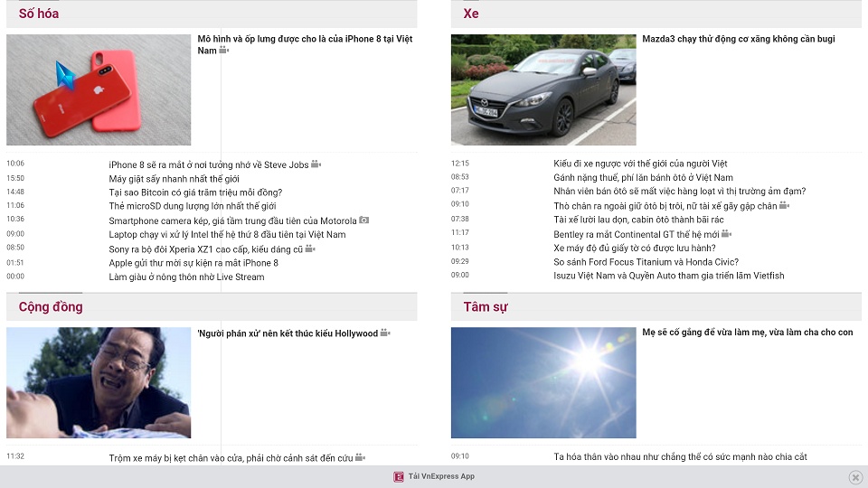Image resolution: width=868 pixels, height=488 pixels.
Task: Open 'So sánh Ford Focus Titanium và Honda Civic?'
Action: tap(646, 262)
